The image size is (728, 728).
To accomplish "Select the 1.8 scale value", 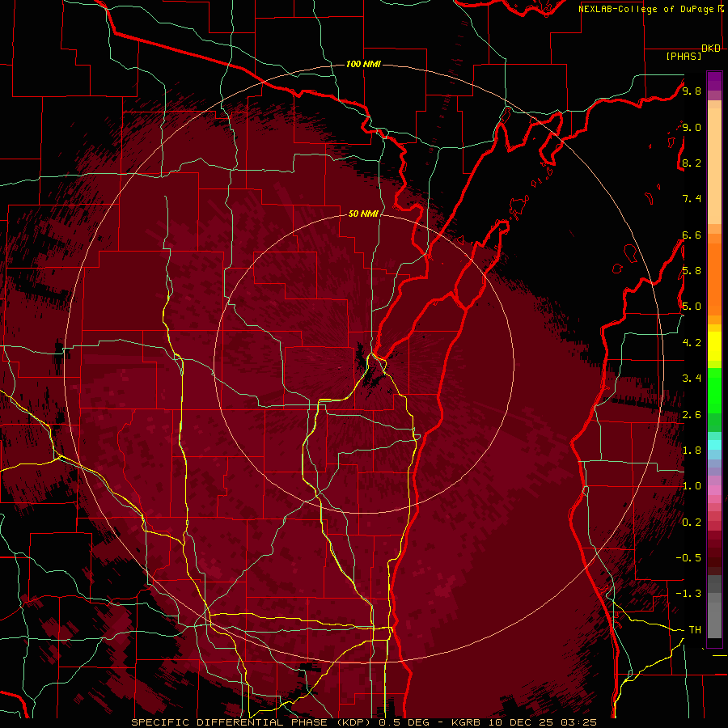I will point(692,451).
